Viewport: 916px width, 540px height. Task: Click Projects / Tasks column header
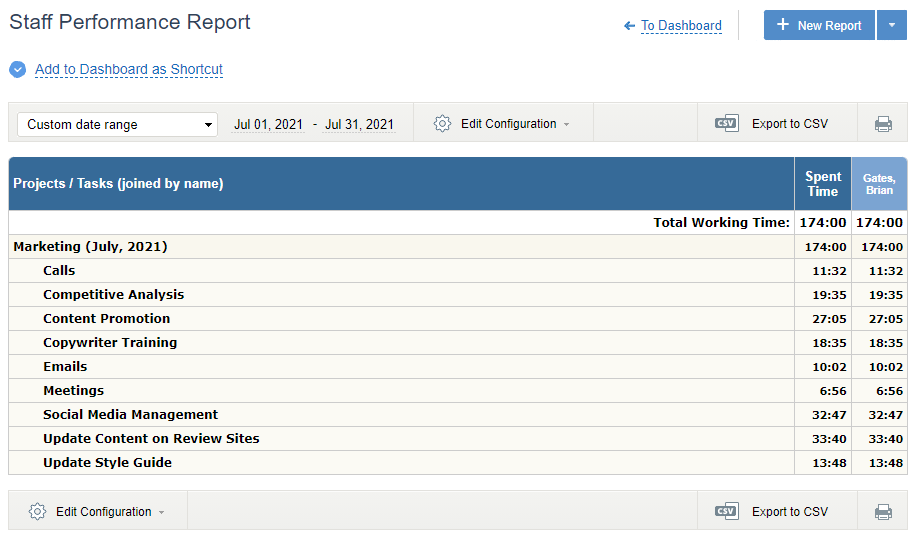(401, 184)
